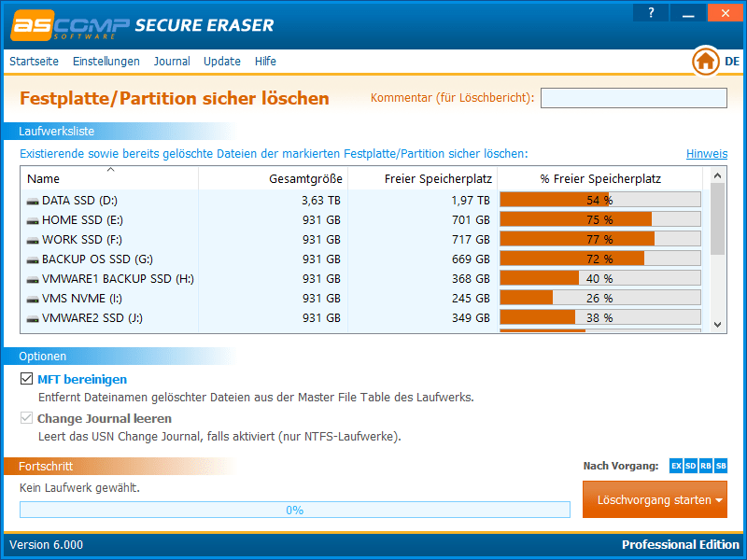Open the Löschvorgang starten dropdown arrow
Screen dimensions: 747x560
tap(719, 500)
